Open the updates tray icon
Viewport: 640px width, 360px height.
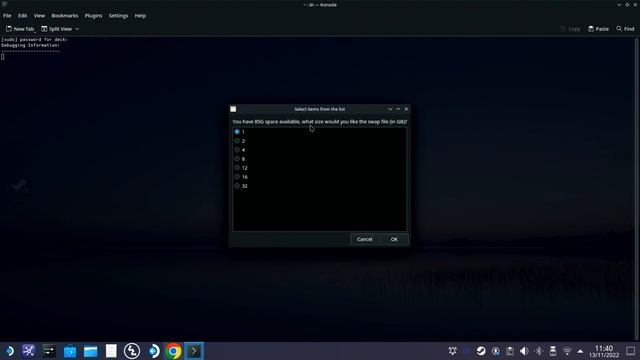496,351
